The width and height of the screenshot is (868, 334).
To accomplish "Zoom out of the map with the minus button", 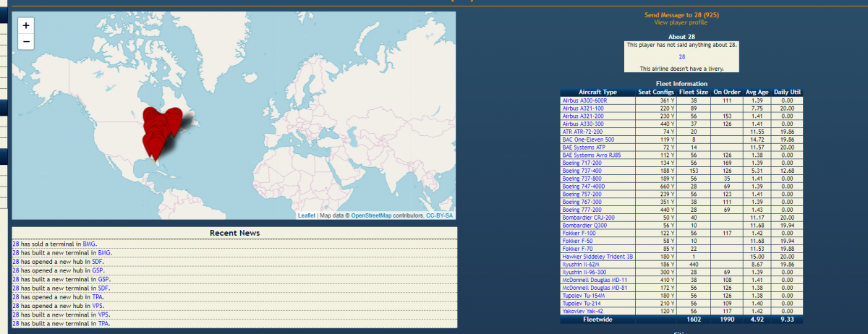I will click(26, 41).
